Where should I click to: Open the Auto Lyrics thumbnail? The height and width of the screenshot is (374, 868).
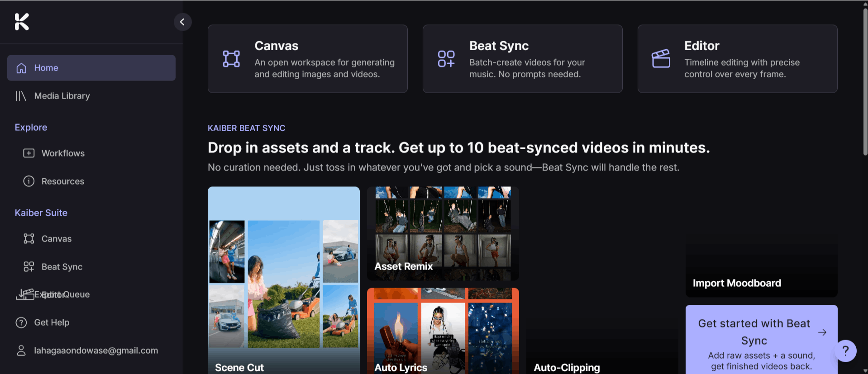[x=443, y=331]
